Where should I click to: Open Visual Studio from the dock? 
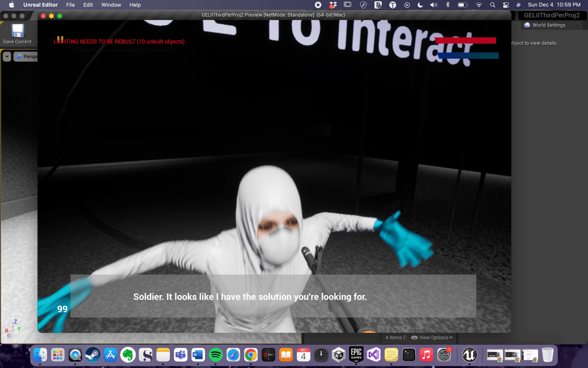[x=374, y=355]
